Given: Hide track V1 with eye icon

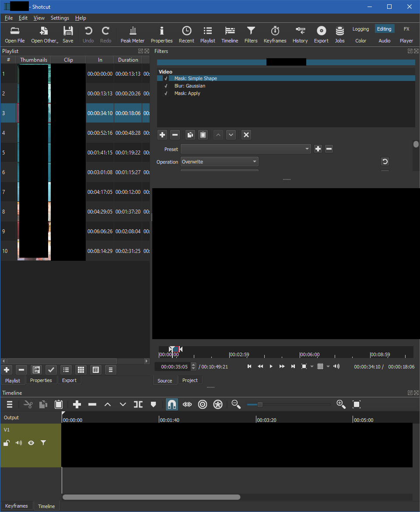Looking at the screenshot, I should coord(31,443).
